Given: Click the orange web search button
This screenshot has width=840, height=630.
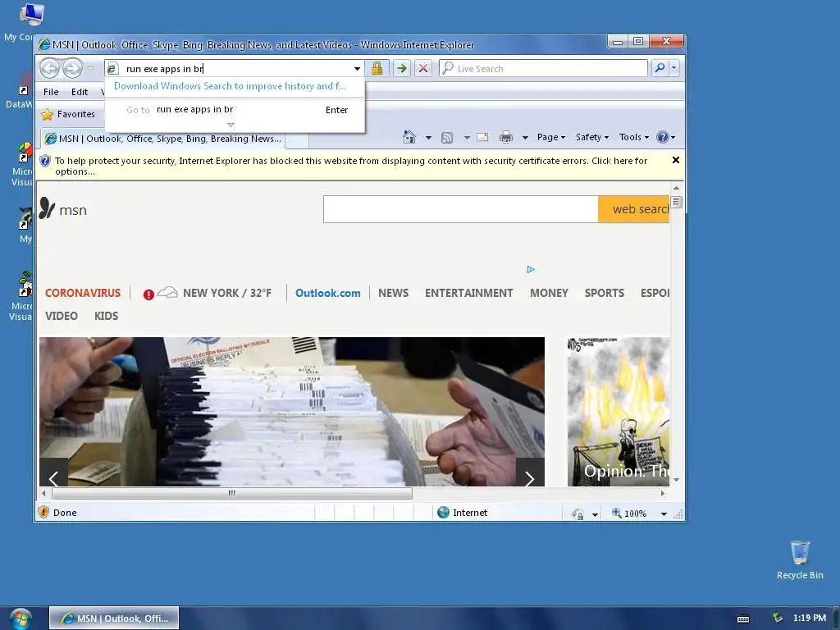Looking at the screenshot, I should (634, 209).
